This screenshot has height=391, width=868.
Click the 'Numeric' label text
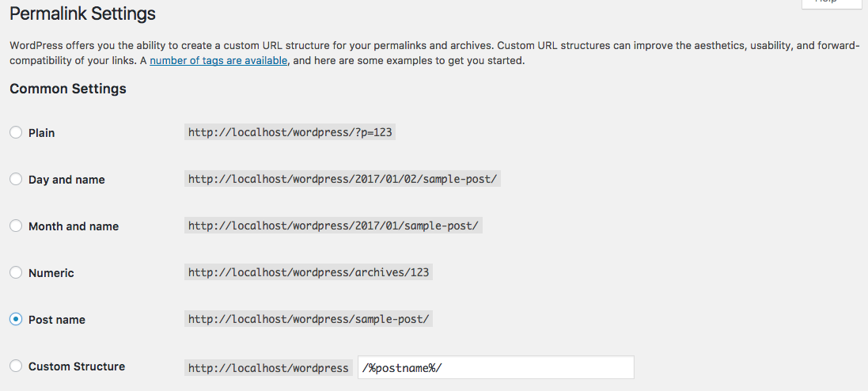(x=51, y=273)
